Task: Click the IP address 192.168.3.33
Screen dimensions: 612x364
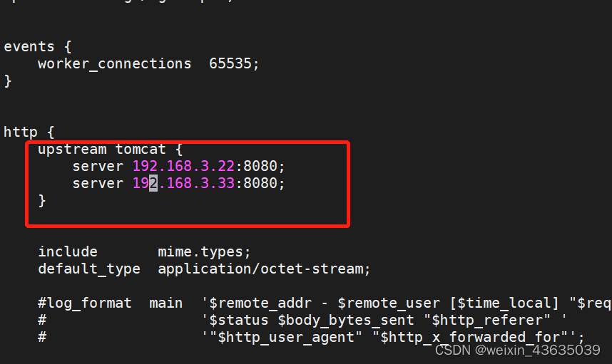Action: 183,184
